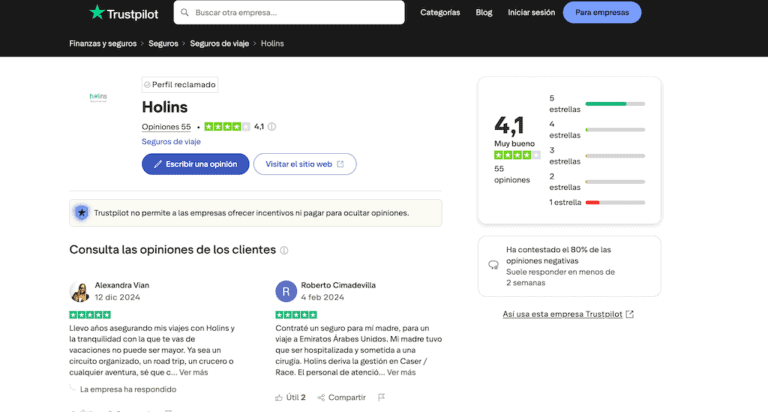768x412 pixels.
Task: Open the Finanzas y seguros breadcrumb
Action: (103, 44)
